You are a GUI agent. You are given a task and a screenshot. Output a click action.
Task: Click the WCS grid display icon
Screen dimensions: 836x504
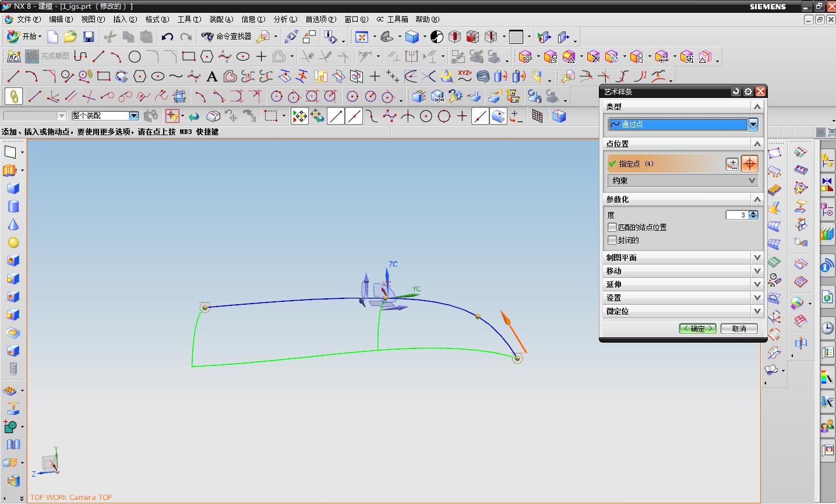click(537, 117)
